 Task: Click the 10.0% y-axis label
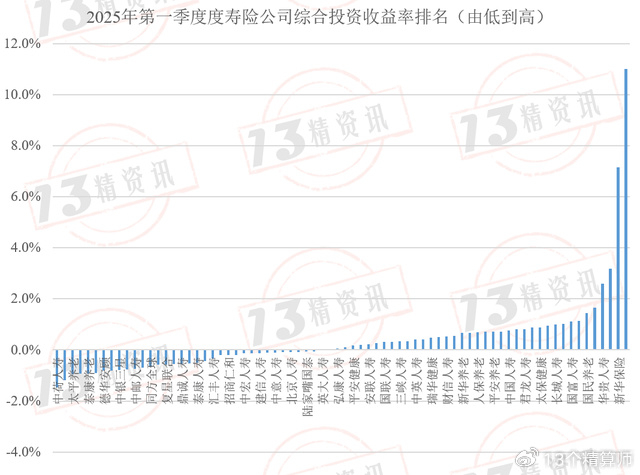[x=22, y=95]
